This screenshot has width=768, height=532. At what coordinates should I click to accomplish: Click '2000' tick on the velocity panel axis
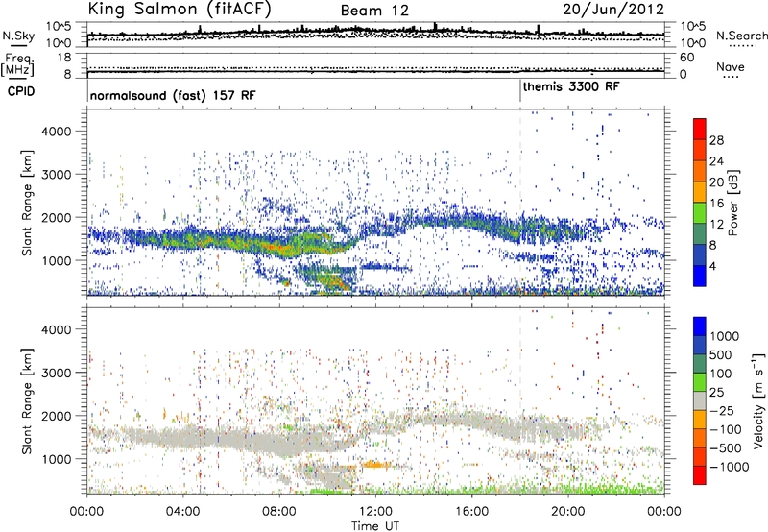(56, 416)
